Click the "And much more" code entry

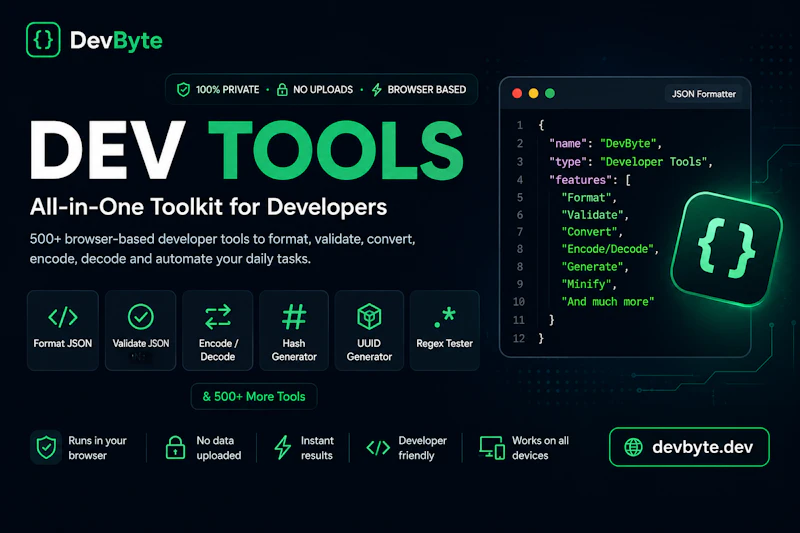[x=608, y=301]
